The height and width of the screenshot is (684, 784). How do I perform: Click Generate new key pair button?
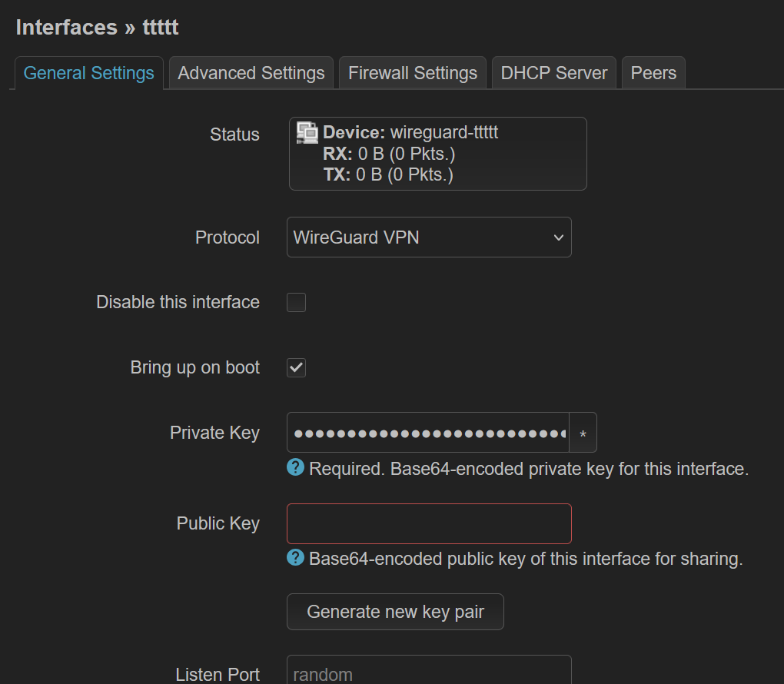click(x=395, y=612)
